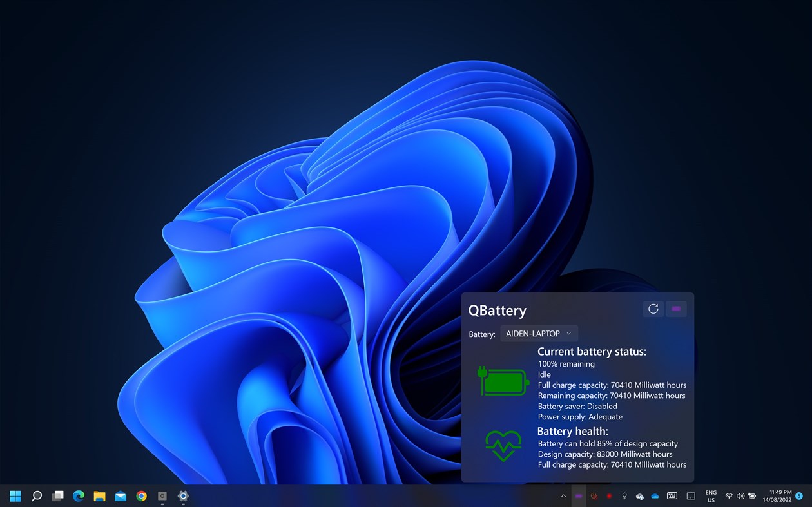Open the ENG US language switcher

(x=710, y=496)
